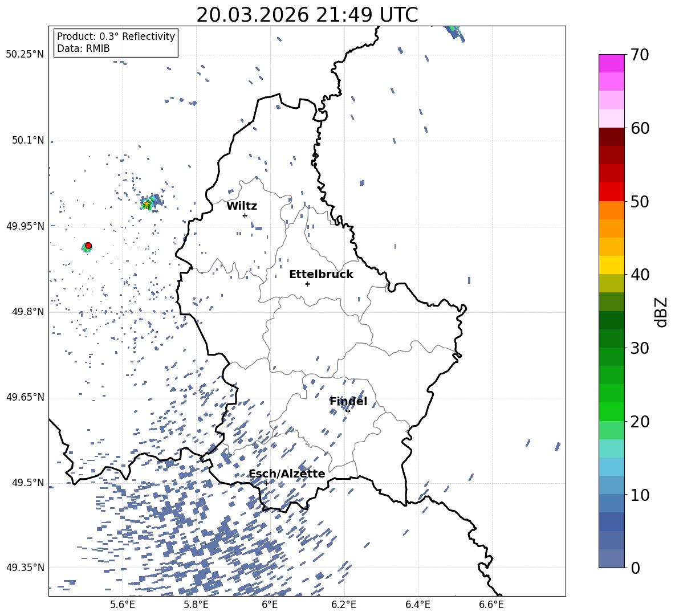
Task: Click the dark maroon colorbar segment below 60
Action: [x=611, y=137]
